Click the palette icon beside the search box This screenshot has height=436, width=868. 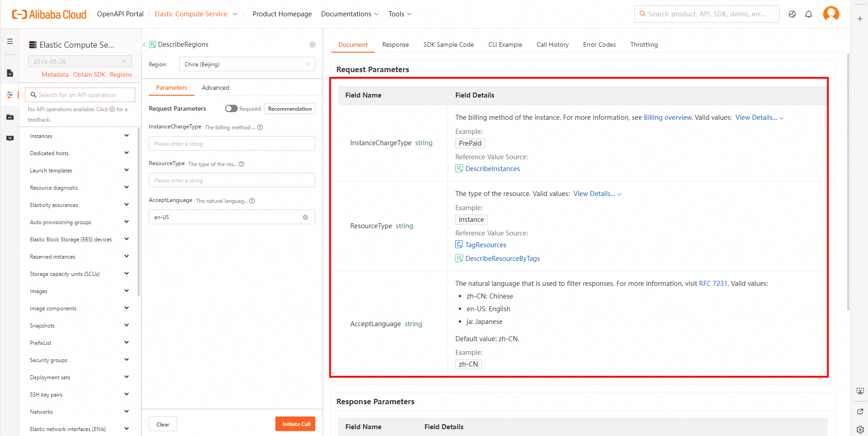coord(792,14)
